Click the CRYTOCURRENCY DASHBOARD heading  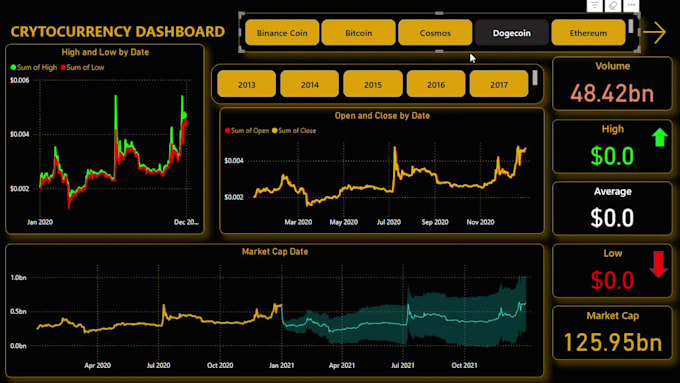pyautogui.click(x=118, y=32)
